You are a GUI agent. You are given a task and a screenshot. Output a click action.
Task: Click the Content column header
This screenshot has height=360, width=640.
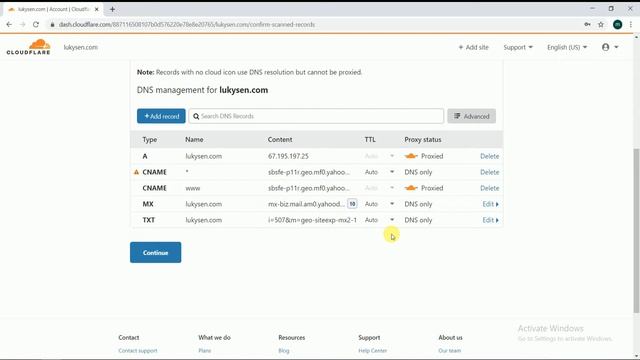(x=280, y=140)
